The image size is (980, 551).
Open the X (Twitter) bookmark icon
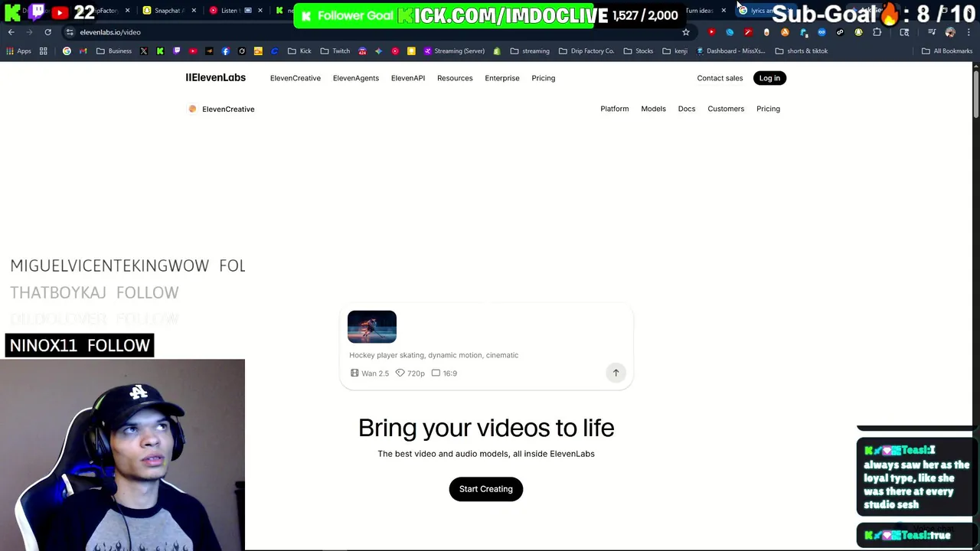tap(144, 51)
